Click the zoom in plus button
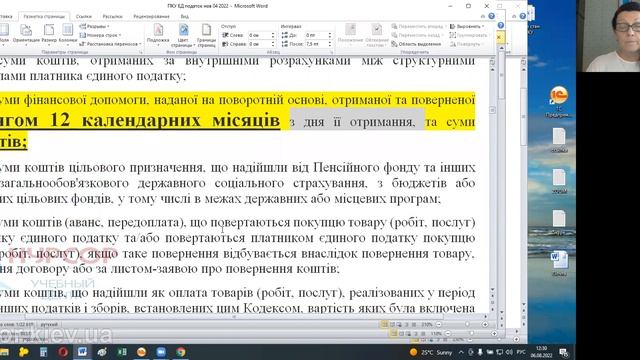 point(485,324)
